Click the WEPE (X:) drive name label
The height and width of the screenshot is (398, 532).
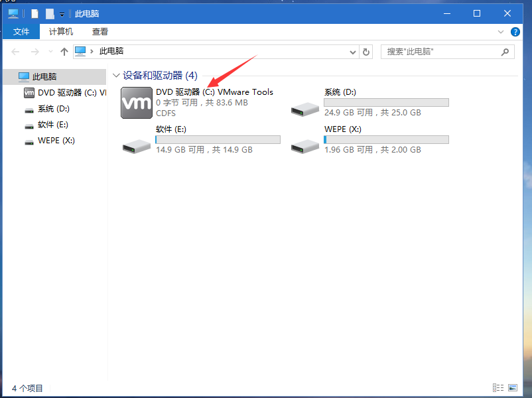(343, 129)
